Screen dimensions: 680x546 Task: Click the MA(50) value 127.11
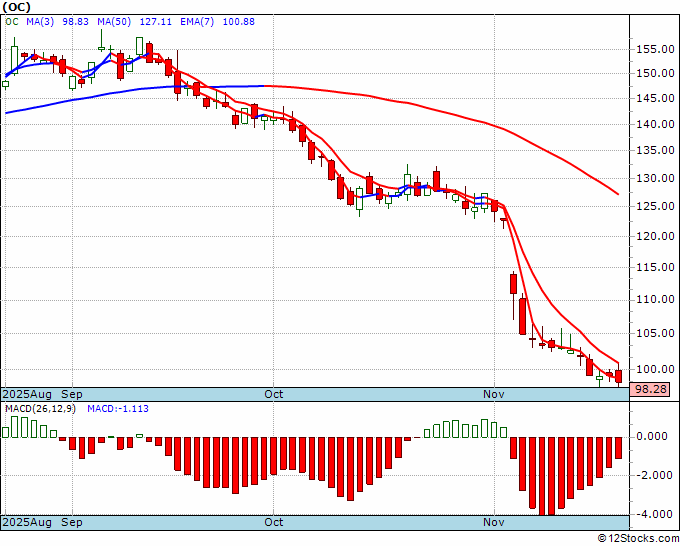click(x=155, y=22)
